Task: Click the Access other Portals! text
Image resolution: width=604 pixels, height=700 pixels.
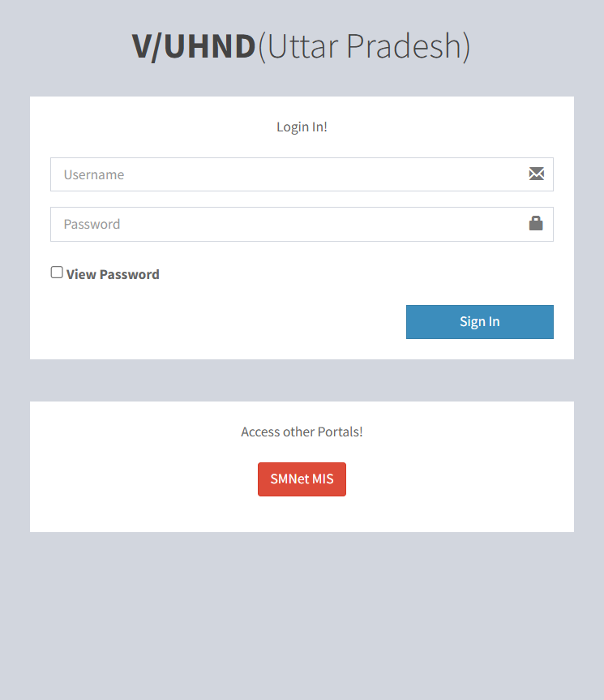Action: pyautogui.click(x=302, y=432)
